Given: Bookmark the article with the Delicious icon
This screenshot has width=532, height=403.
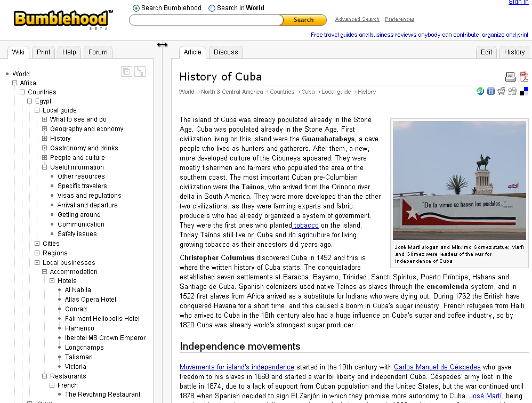Looking at the screenshot, I should 524,91.
